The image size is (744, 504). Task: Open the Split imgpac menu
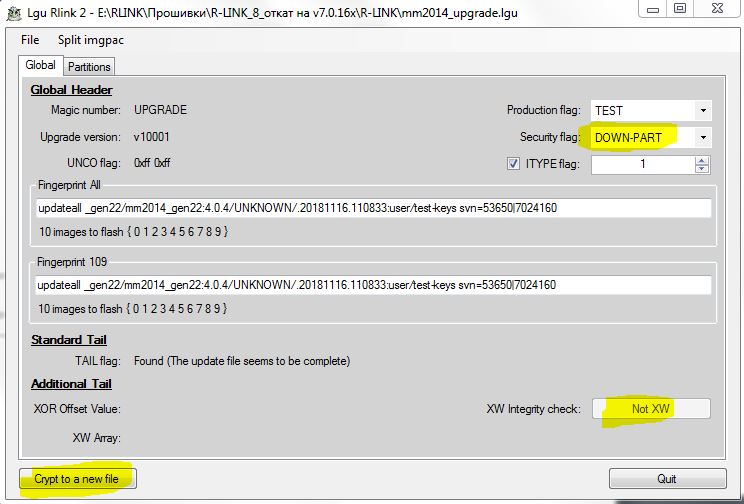[91, 40]
